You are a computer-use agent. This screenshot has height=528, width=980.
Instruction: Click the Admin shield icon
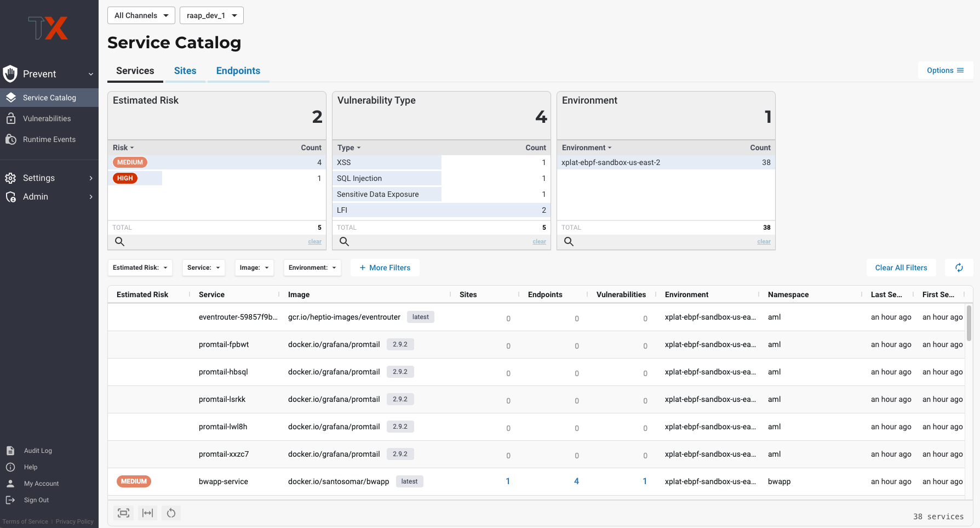[10, 197]
